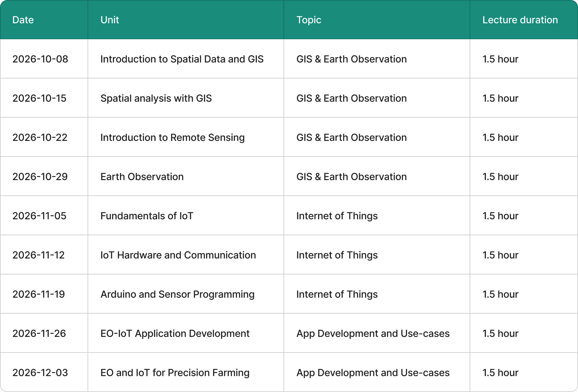Screen dimensions: 578x392
Task: Select the date 2026-10-22
Action: pos(40,138)
